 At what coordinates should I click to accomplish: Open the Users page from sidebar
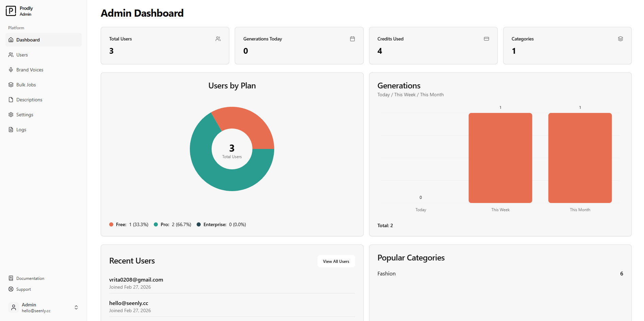pyautogui.click(x=22, y=55)
